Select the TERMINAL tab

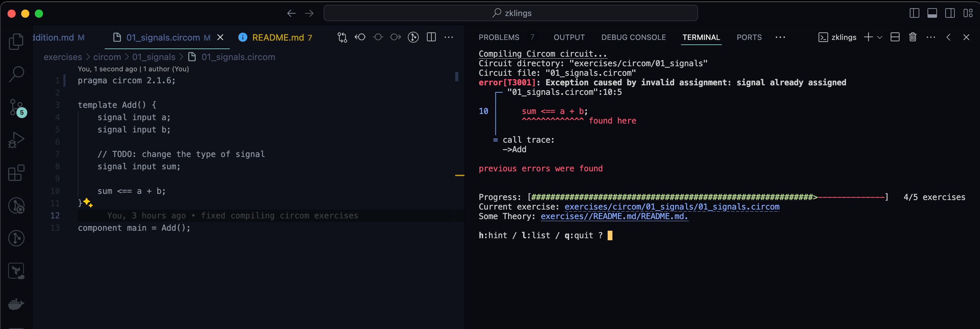point(701,37)
